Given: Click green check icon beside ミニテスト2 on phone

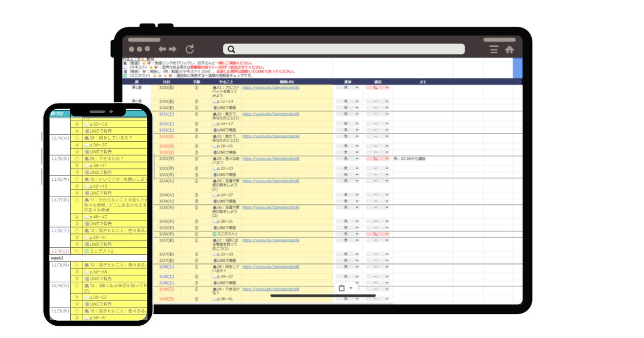Looking at the screenshot, I should [87, 251].
